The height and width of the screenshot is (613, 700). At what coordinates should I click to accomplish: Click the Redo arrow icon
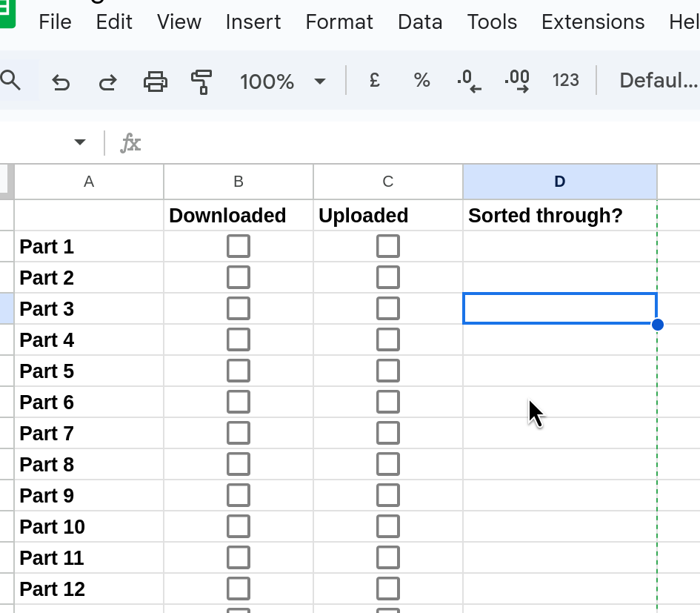click(x=108, y=82)
